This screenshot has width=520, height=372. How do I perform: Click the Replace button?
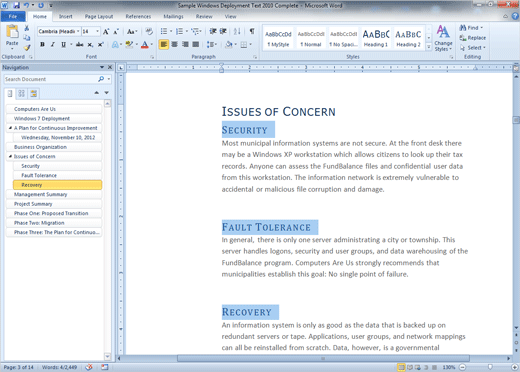(473, 38)
